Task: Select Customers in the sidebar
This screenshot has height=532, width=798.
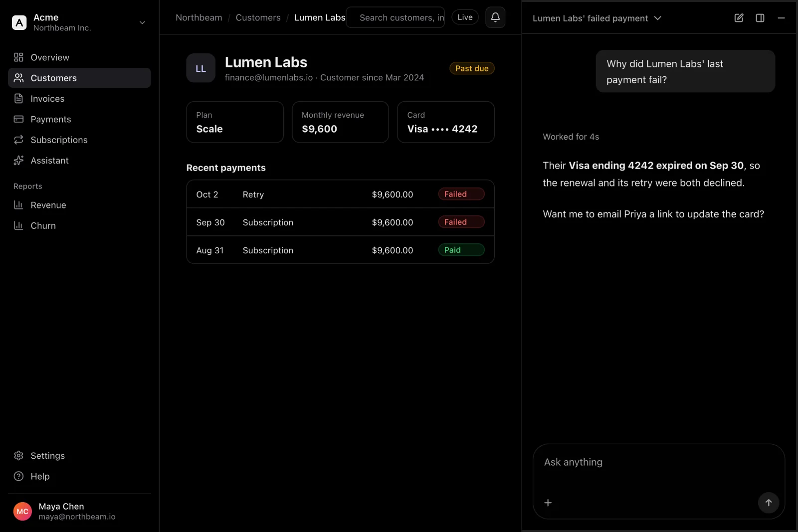Action: (x=79, y=78)
